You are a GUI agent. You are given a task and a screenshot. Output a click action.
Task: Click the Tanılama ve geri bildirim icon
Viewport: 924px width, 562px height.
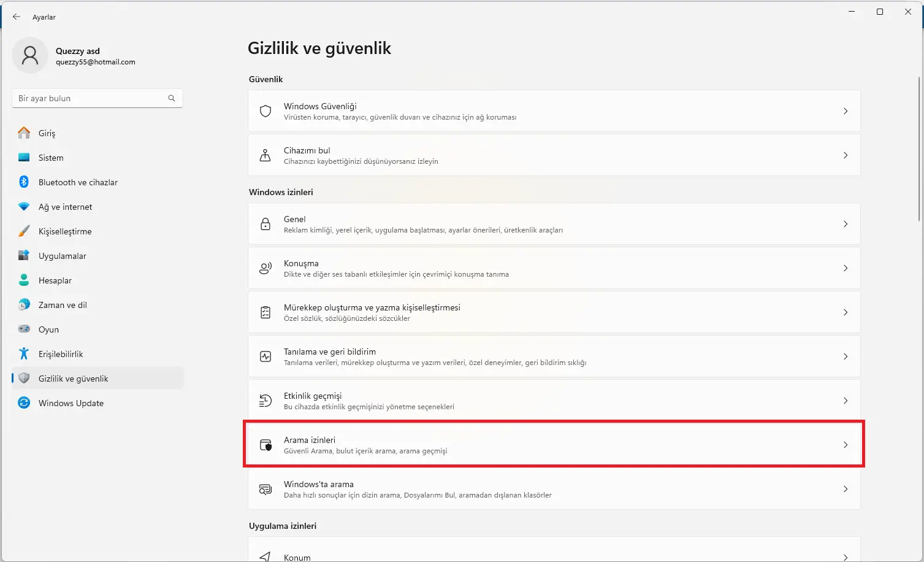265,356
